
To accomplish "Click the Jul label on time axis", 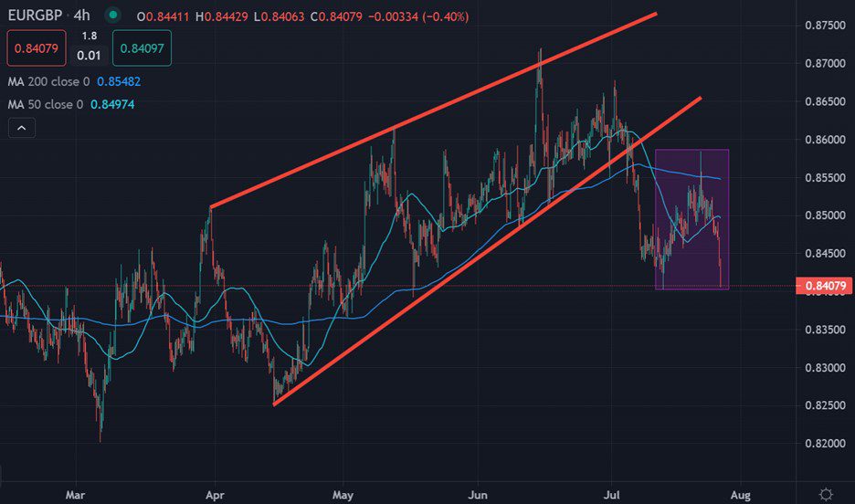I will 612,495.
